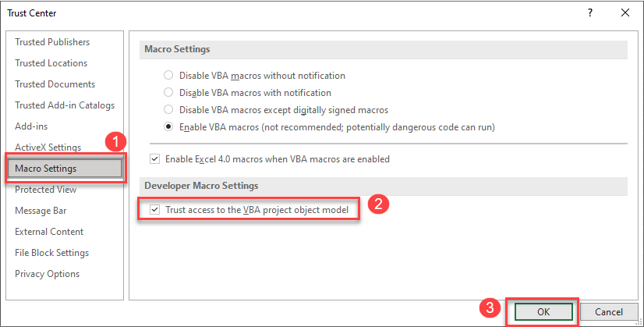This screenshot has height=327, width=644.
Task: Uncheck Trust access to VBA project model
Action: (x=155, y=210)
